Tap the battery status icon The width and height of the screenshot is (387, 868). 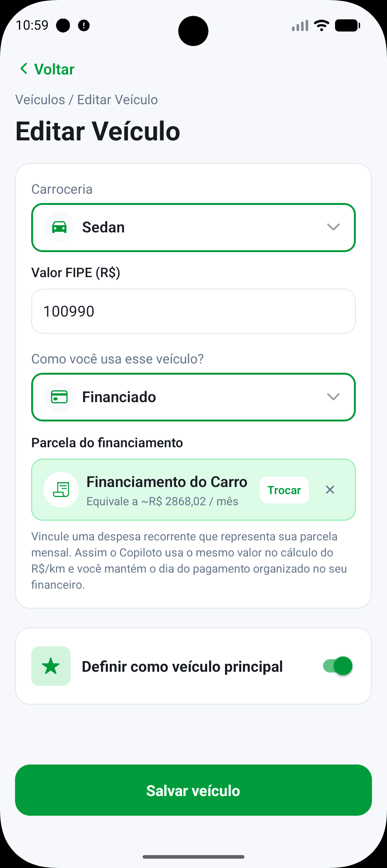[x=348, y=25]
